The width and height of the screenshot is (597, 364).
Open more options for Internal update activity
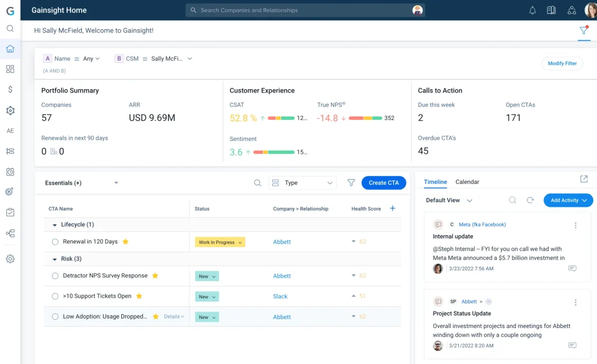coord(575,225)
